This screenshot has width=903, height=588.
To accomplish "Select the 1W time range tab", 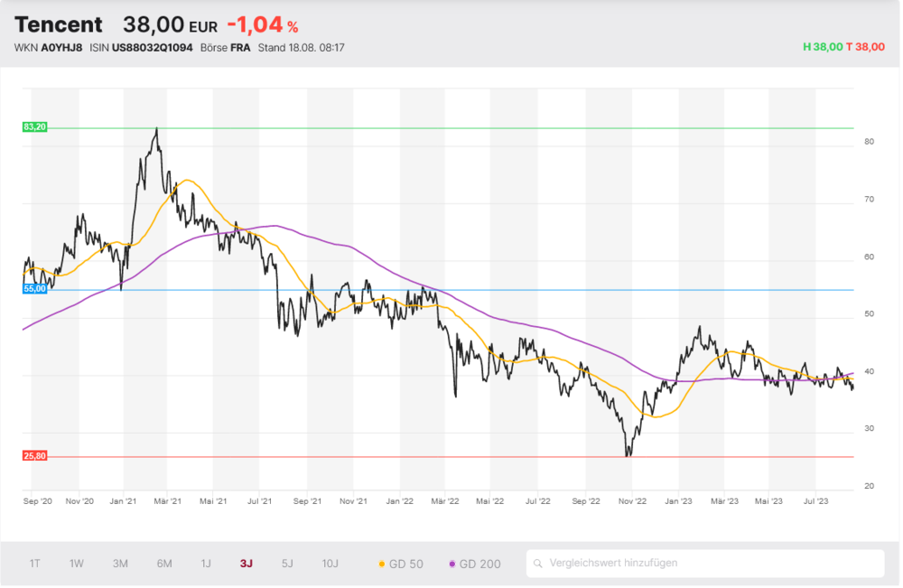I will click(76, 565).
